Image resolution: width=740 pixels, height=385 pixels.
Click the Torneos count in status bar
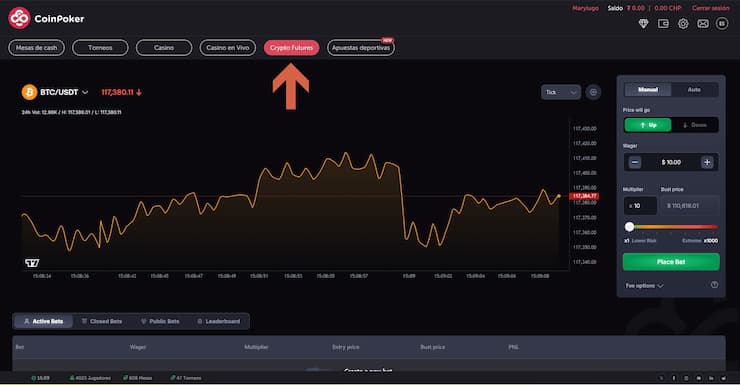185,378
